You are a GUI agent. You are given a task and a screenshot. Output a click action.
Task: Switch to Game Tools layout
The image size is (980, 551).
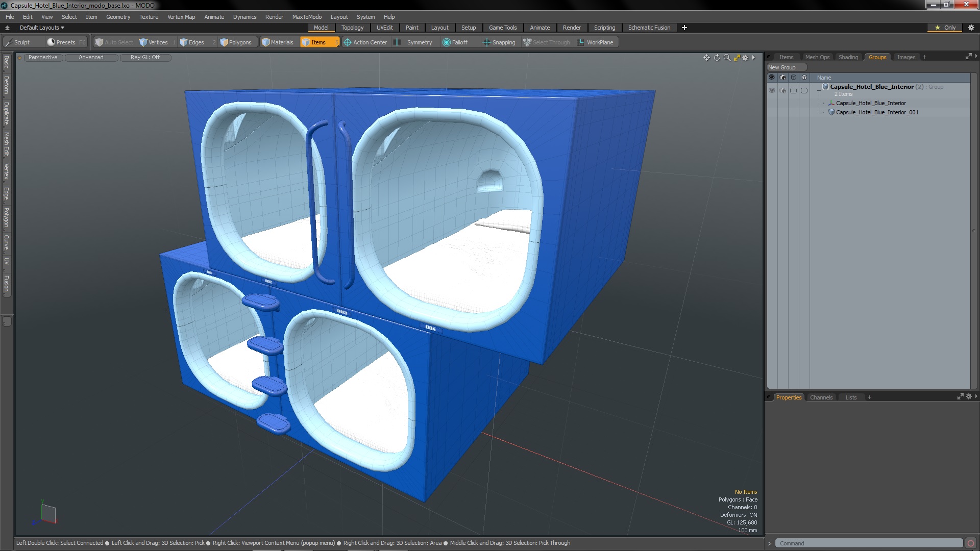(502, 28)
